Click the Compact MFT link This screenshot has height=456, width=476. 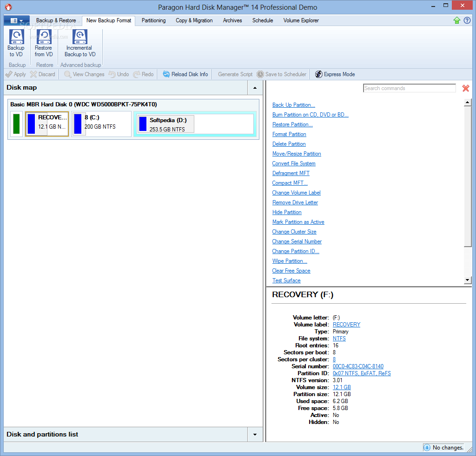290,183
